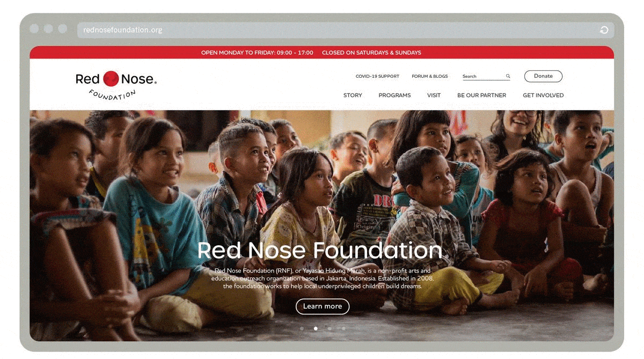Click the first gray browser window dot
The width and height of the screenshot is (644, 359).
click(x=34, y=28)
